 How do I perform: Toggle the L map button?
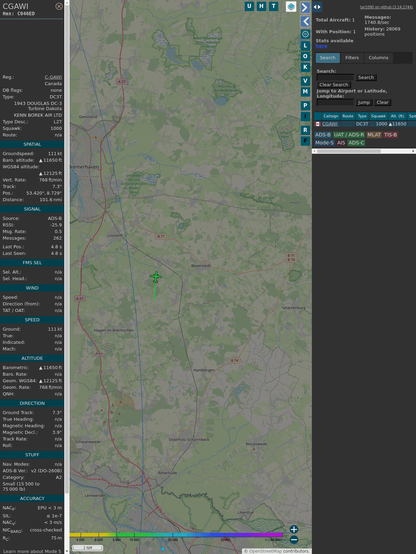(x=305, y=45)
